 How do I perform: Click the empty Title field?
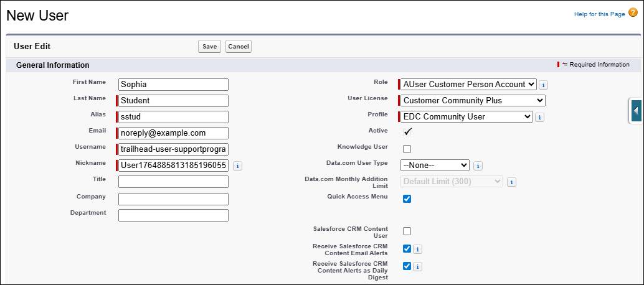(173, 182)
